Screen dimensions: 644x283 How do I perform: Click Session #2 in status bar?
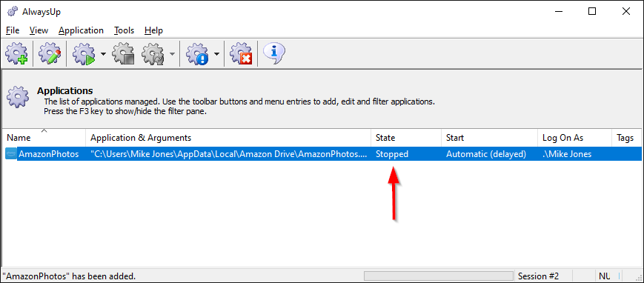click(539, 276)
